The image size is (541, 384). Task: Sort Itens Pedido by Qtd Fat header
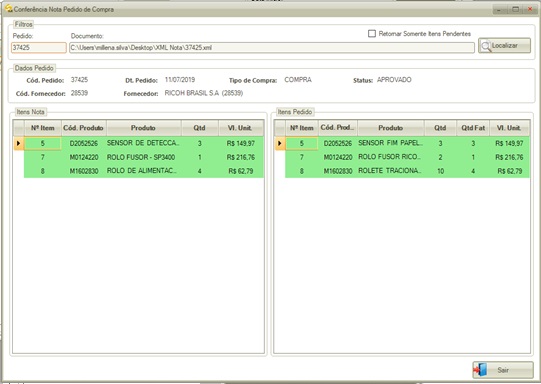pos(473,128)
